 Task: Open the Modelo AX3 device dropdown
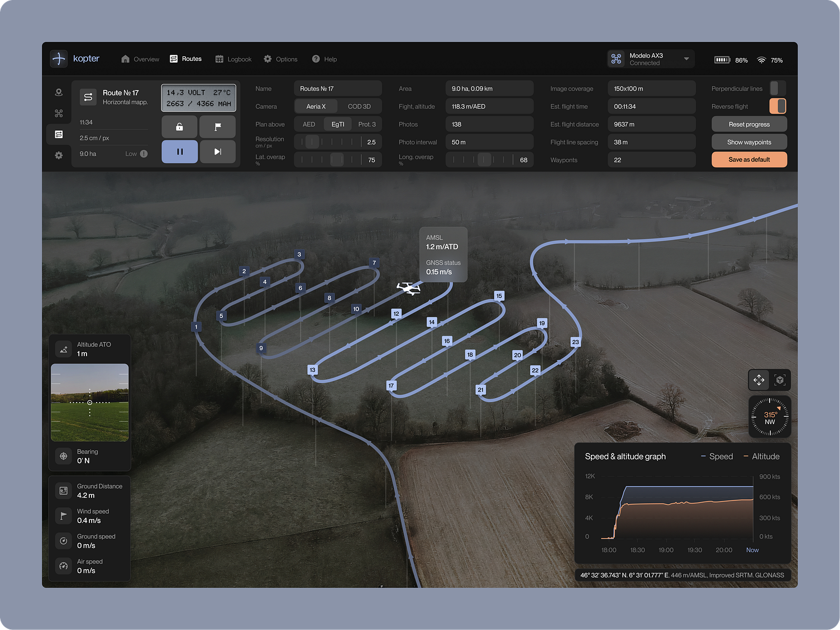click(650, 58)
